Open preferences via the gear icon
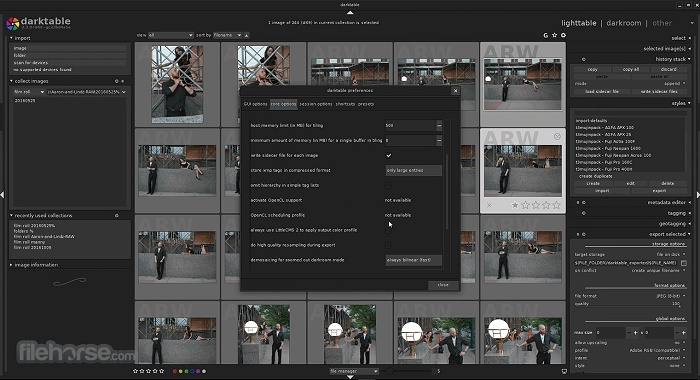The width and height of the screenshot is (700, 380). click(x=563, y=35)
